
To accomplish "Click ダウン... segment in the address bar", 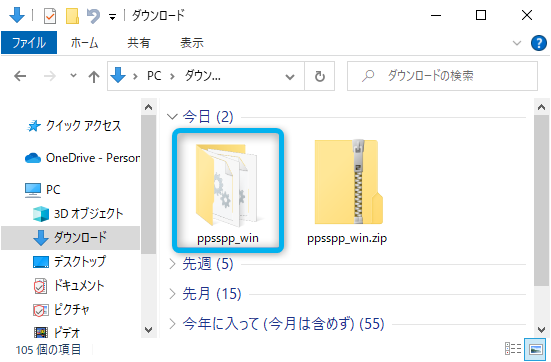I will coord(202,76).
